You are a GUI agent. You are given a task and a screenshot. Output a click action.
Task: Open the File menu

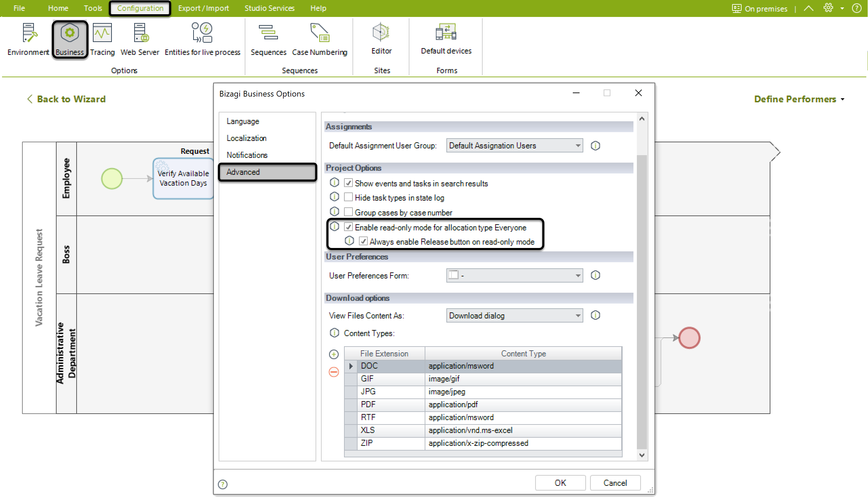(19, 8)
